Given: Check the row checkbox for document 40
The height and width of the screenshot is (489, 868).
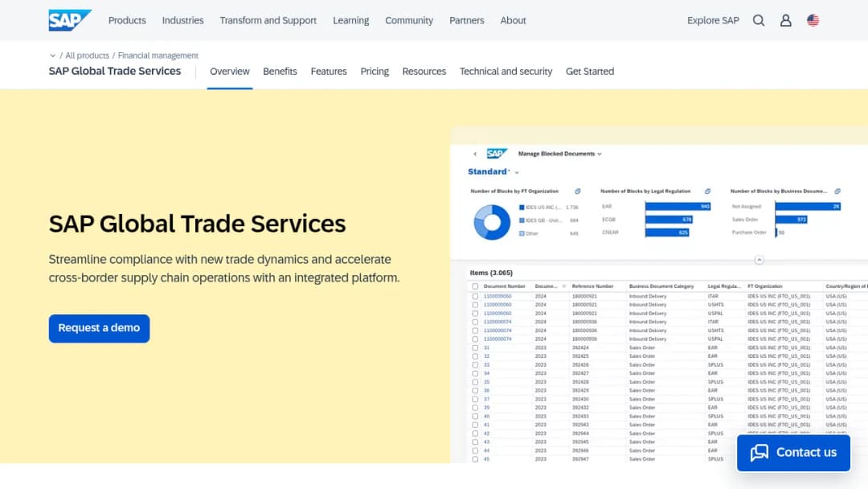Looking at the screenshot, I should tap(475, 417).
